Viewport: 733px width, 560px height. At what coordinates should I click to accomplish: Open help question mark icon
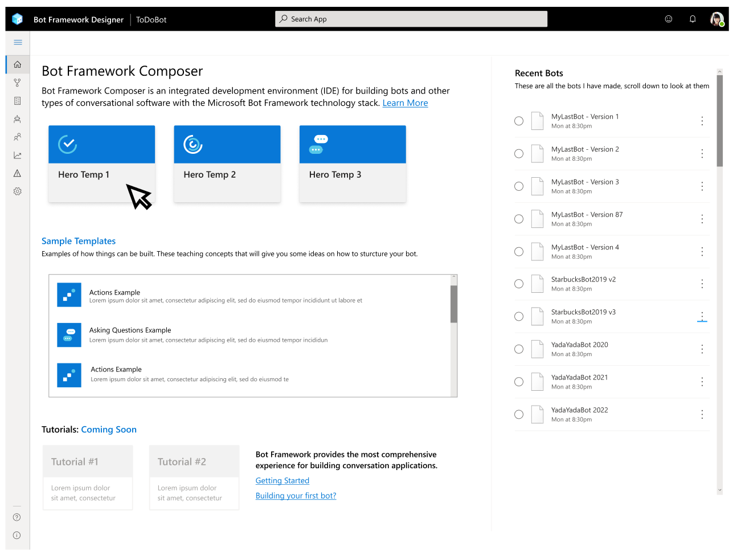(x=17, y=517)
